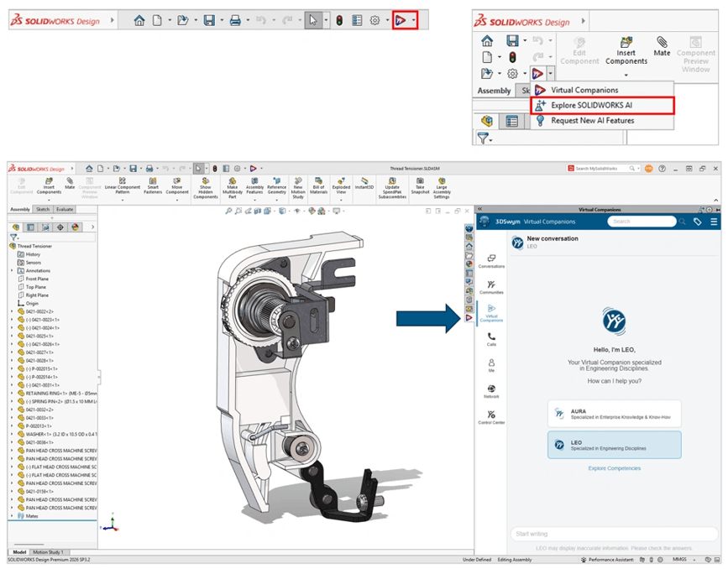The height and width of the screenshot is (569, 728).
Task: Select Sensors in the feature tree
Action: pyautogui.click(x=29, y=263)
